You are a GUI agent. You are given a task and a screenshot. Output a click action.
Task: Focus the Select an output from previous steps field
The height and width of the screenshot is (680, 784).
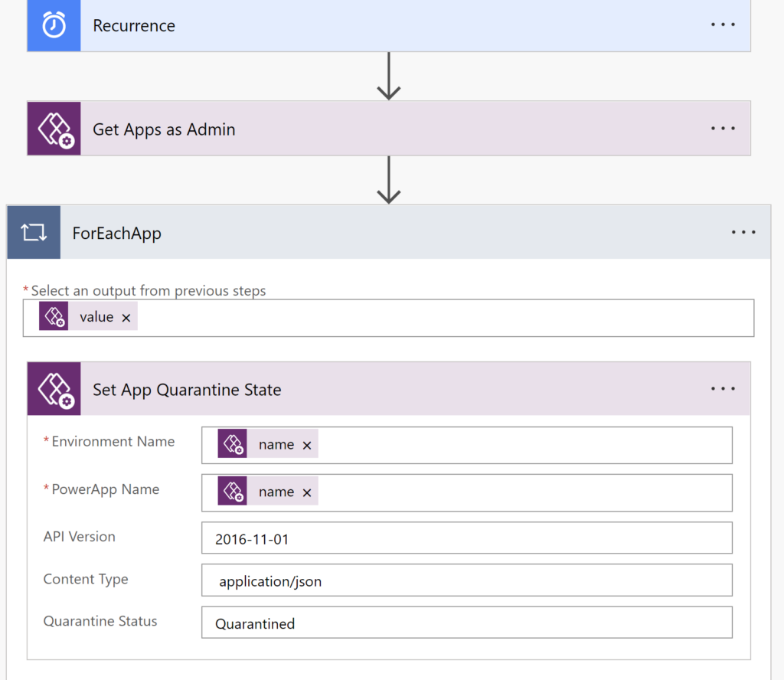tap(388, 318)
